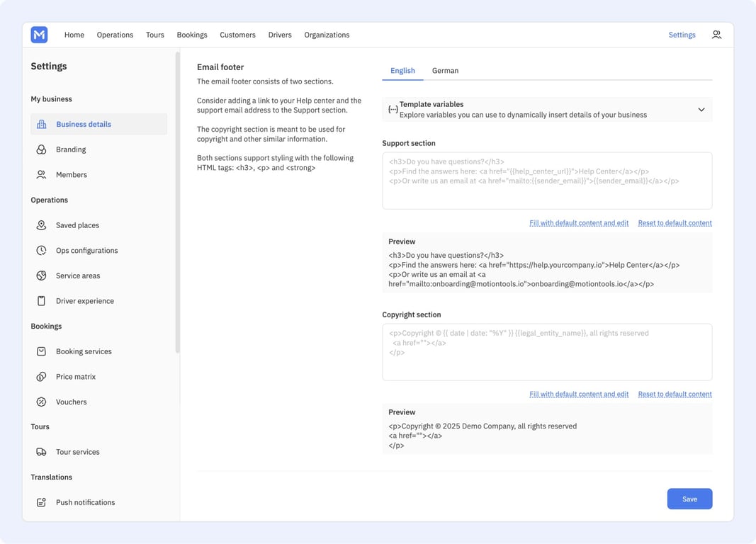This screenshot has width=756, height=544.
Task: Click the Service areas globe icon
Action: 42,276
